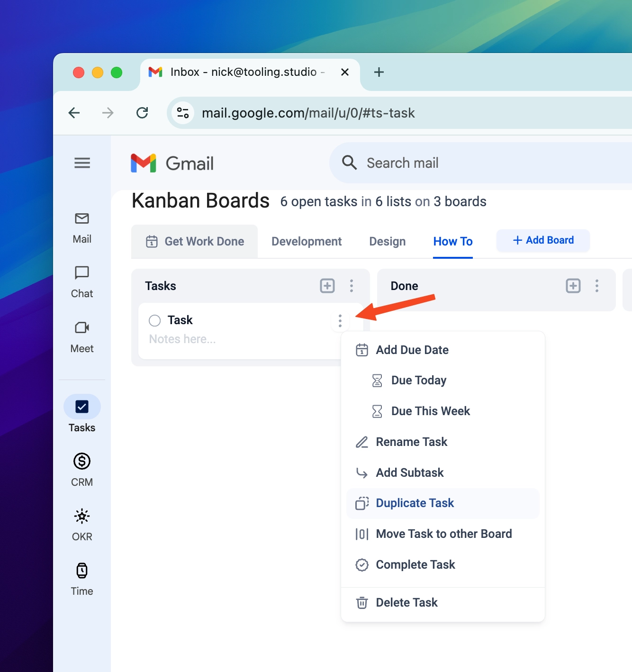Click the Search mail field

[x=480, y=163]
